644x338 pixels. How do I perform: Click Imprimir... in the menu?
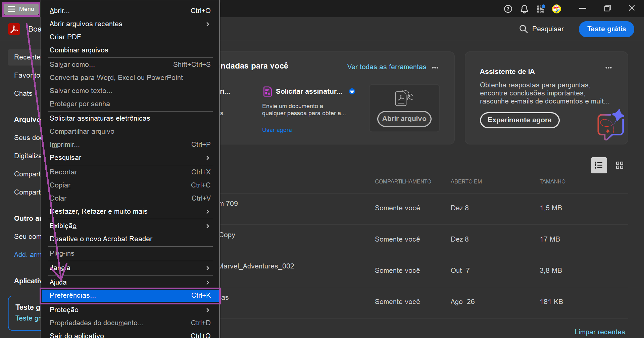130,144
